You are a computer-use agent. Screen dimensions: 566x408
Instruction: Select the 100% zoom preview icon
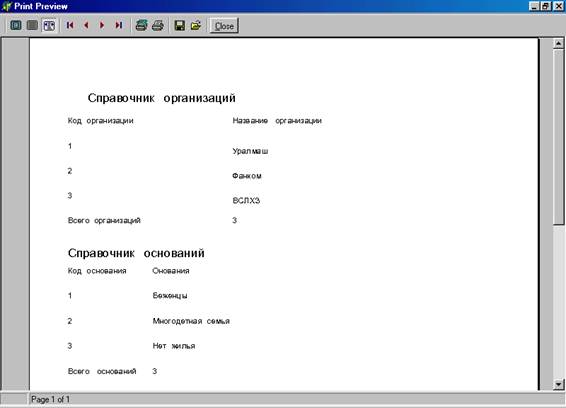[x=32, y=25]
